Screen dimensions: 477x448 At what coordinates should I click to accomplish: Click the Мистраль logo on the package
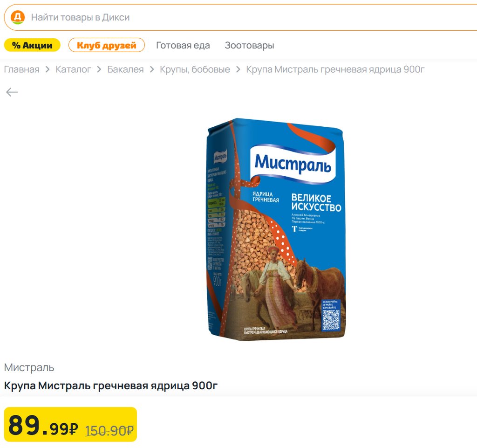pyautogui.click(x=293, y=164)
